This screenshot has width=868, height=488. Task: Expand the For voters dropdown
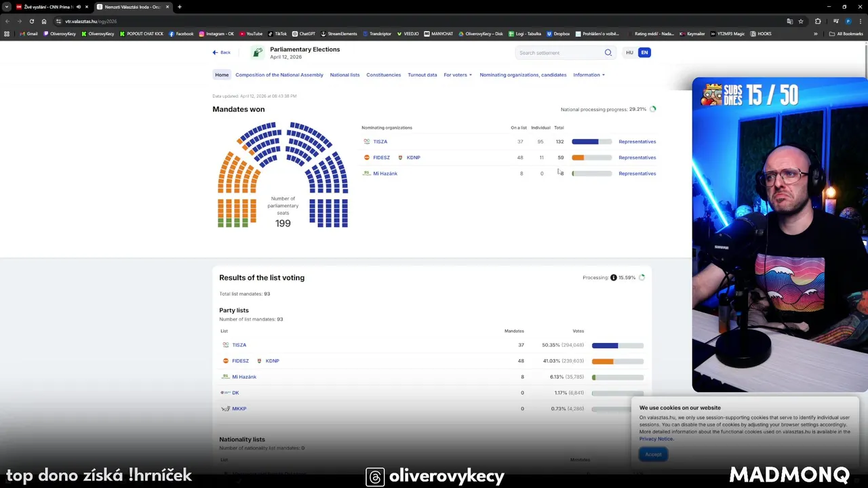458,75
